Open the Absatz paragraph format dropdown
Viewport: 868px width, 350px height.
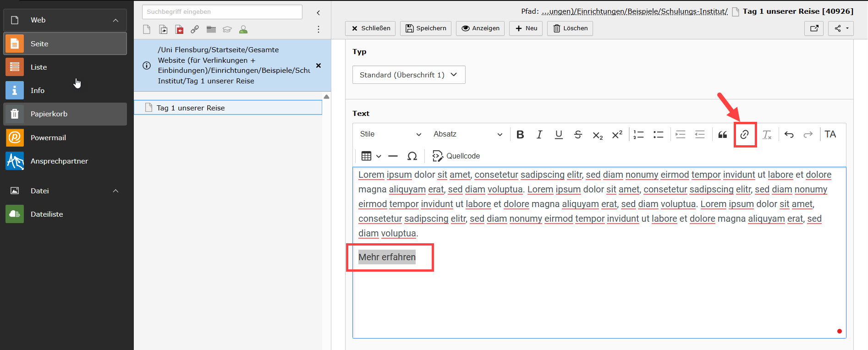click(467, 134)
